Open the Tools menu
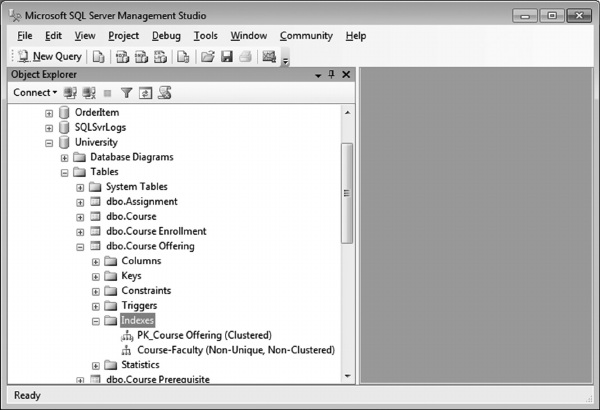 coord(205,36)
